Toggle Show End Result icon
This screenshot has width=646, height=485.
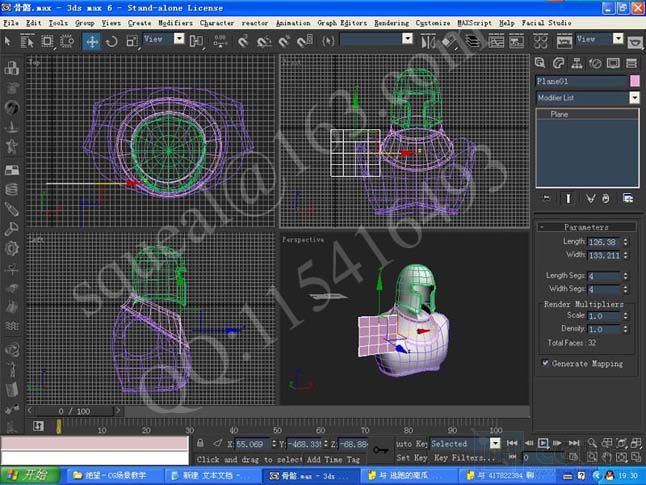[568, 199]
